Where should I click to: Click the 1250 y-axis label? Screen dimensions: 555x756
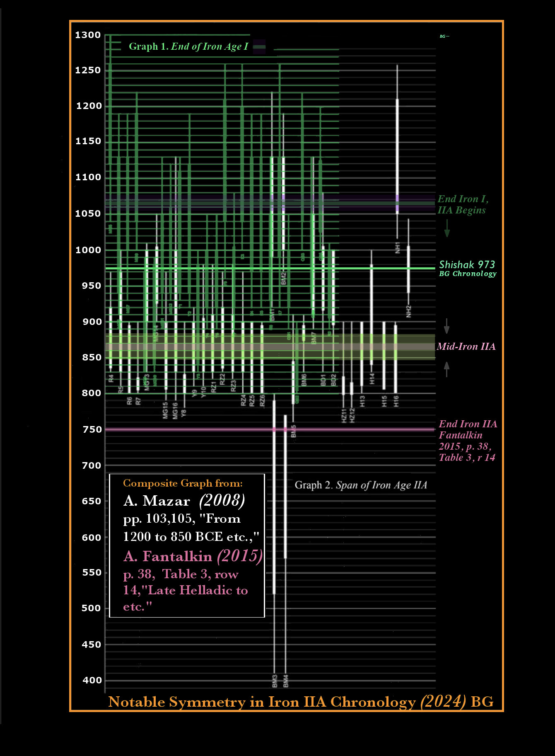pyautogui.click(x=88, y=70)
